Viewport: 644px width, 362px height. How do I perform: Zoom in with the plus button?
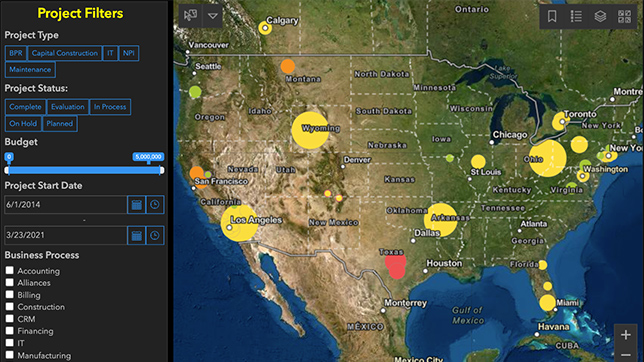626,335
